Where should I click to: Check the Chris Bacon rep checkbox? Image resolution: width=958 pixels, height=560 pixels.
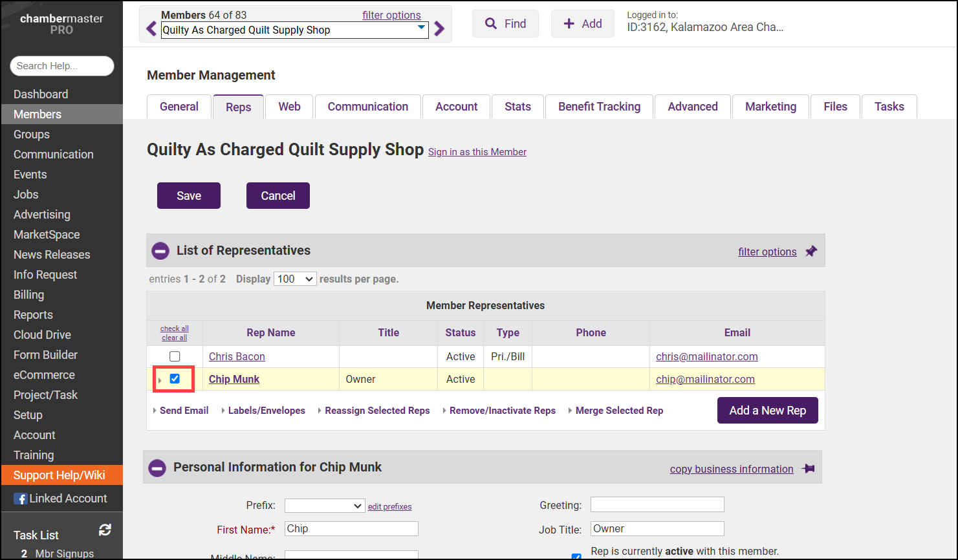pyautogui.click(x=175, y=356)
